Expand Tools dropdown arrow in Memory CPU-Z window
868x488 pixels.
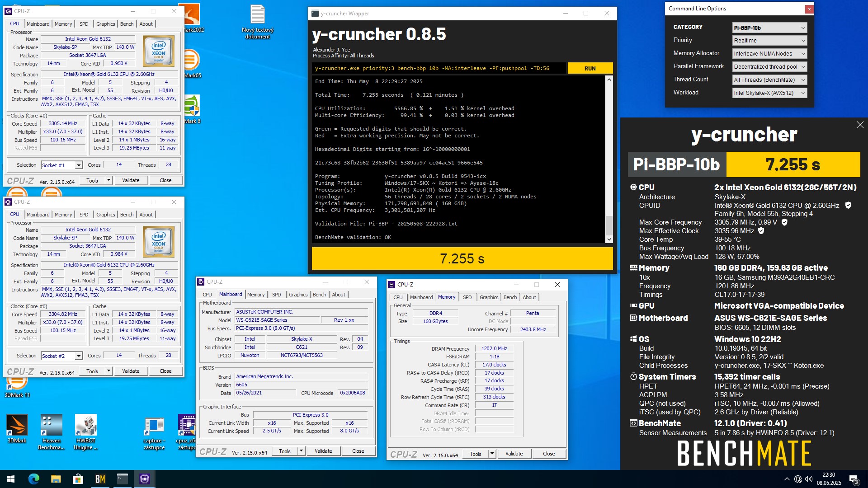pyautogui.click(x=492, y=454)
